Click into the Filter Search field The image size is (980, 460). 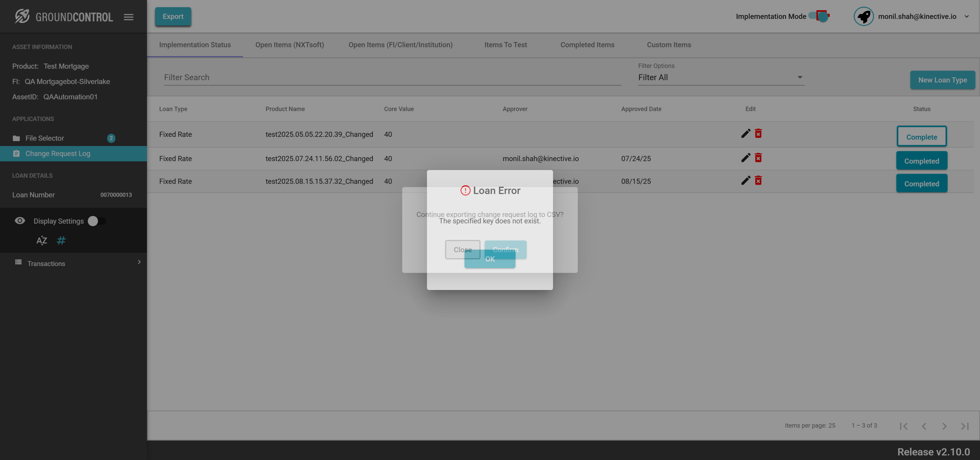[x=392, y=77]
